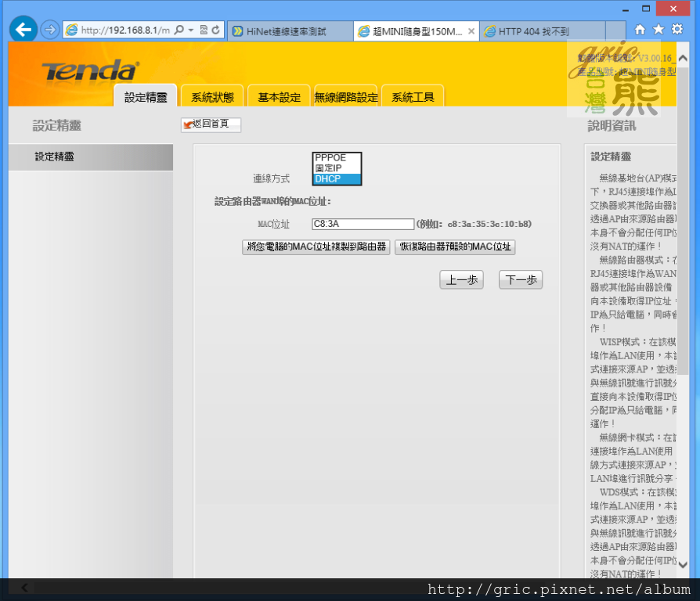This screenshot has height=601, width=700.
Task: Click the MAC位址 input field
Action: pyautogui.click(x=363, y=224)
